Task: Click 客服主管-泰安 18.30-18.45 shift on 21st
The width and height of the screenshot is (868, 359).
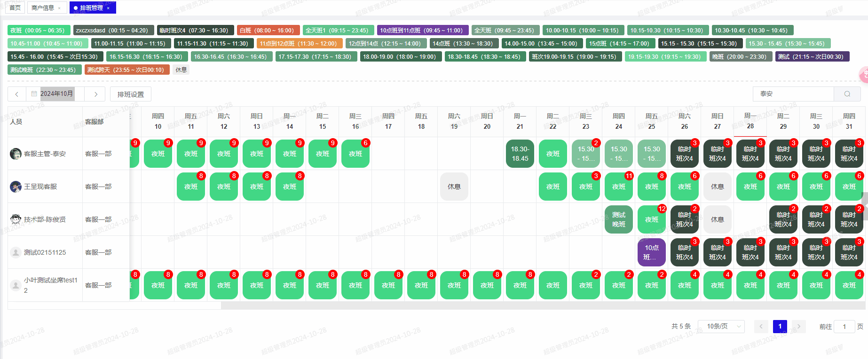Action: click(520, 154)
